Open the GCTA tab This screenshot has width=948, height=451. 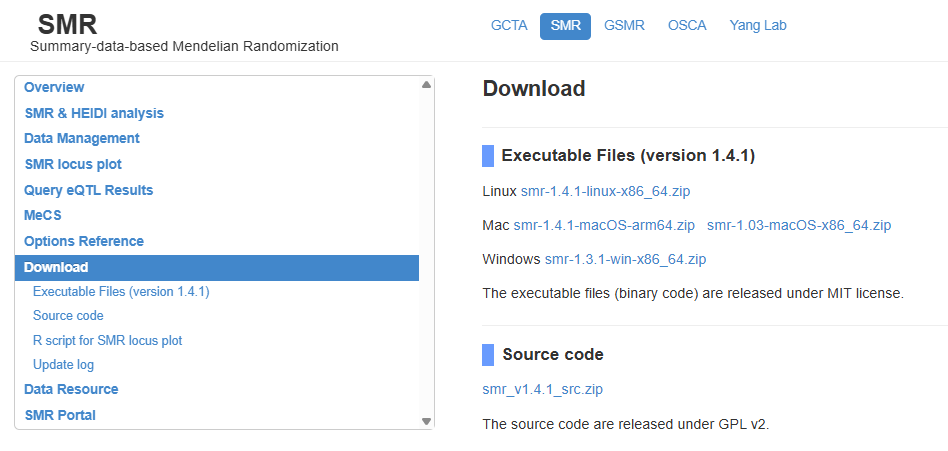point(509,25)
